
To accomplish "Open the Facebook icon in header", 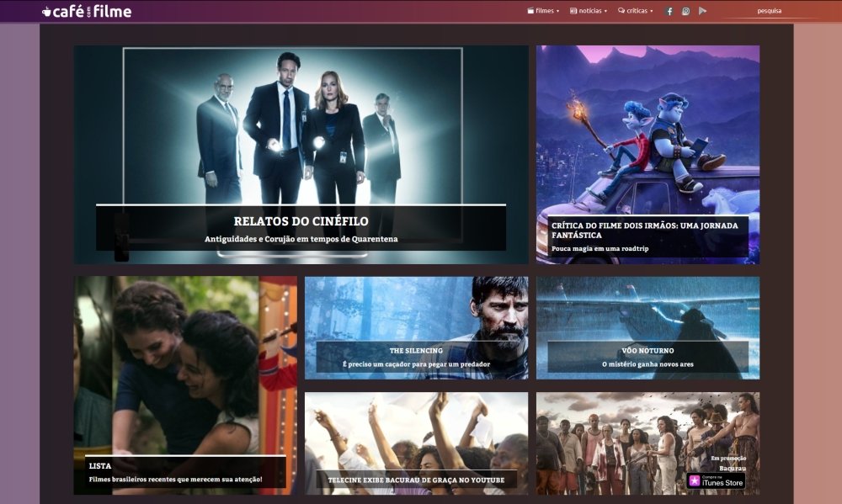I will coord(669,11).
